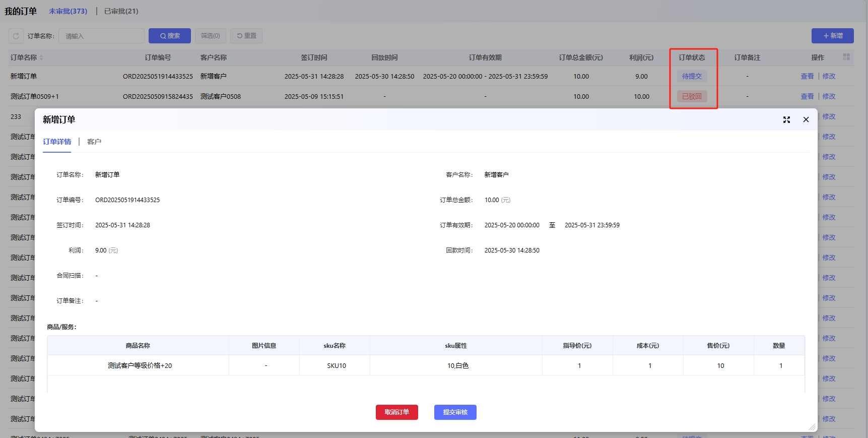Select the 订单详情 tab
The height and width of the screenshot is (438, 868).
pos(57,142)
